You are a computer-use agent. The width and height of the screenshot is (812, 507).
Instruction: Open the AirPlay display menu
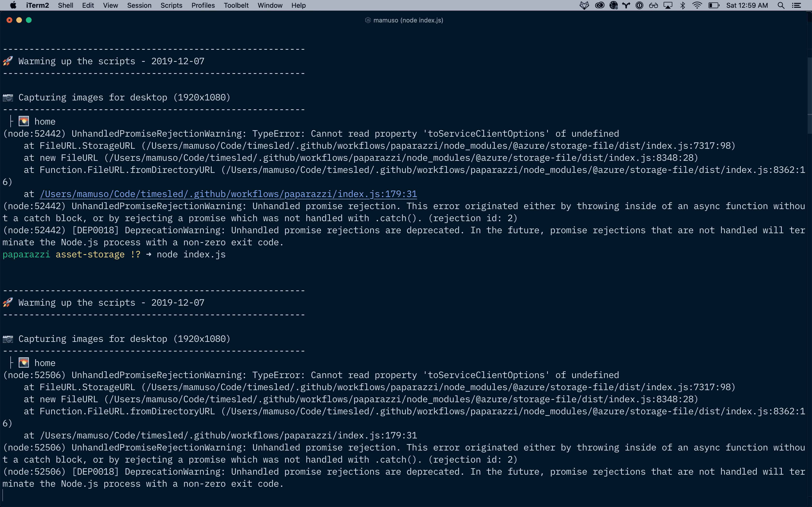pyautogui.click(x=668, y=5)
